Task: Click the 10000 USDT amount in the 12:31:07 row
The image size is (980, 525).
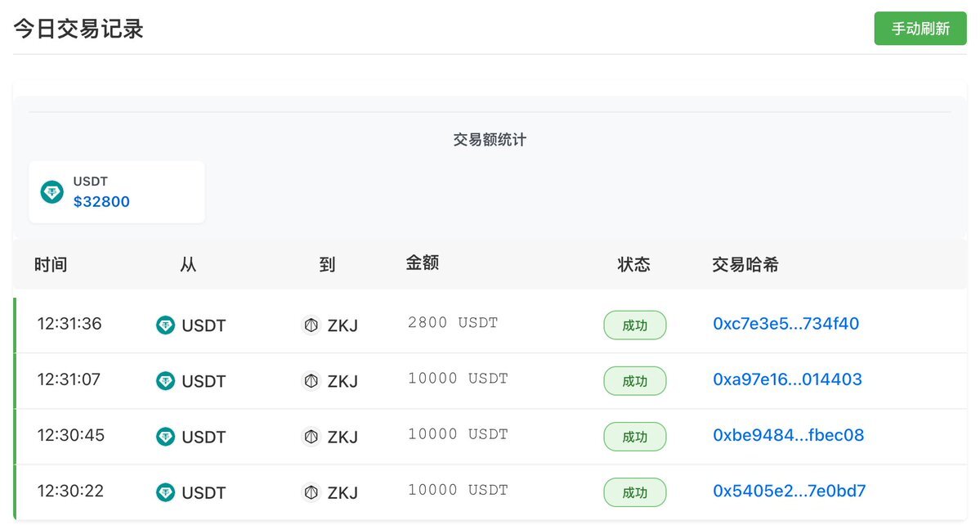Action: (458, 378)
